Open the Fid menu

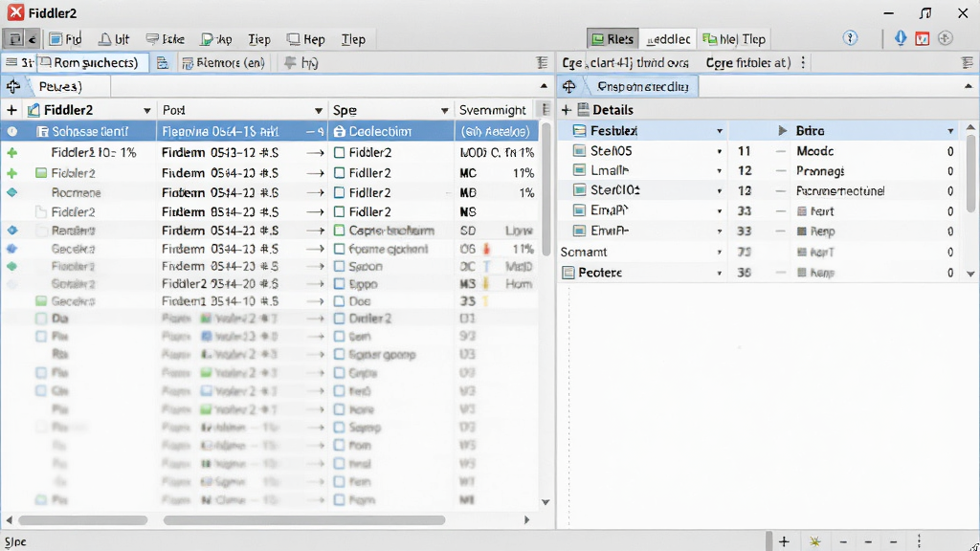point(66,39)
